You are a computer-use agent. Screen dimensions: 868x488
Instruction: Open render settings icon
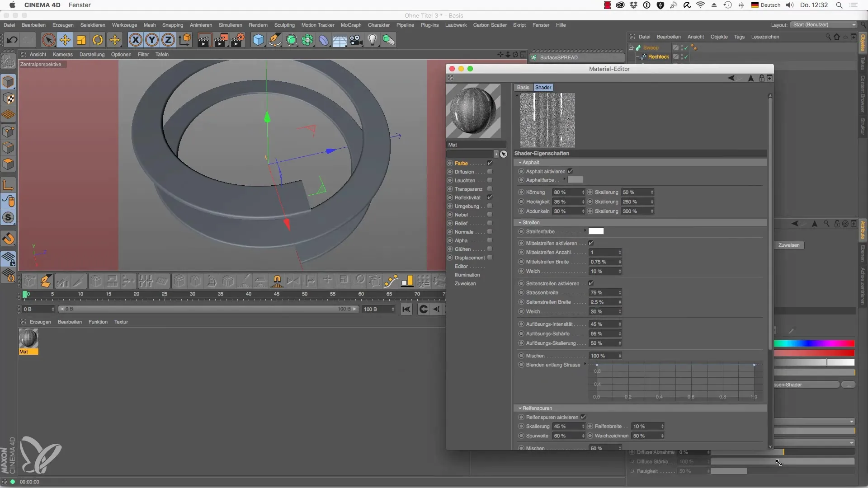[x=238, y=40]
